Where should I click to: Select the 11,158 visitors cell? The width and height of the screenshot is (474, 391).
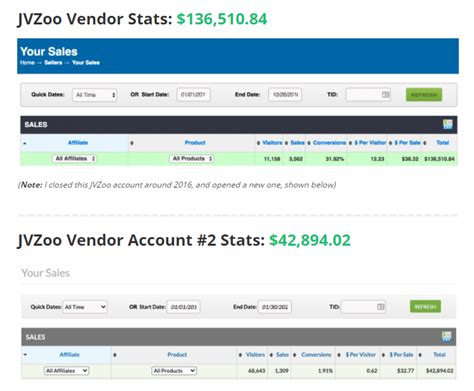(x=272, y=159)
